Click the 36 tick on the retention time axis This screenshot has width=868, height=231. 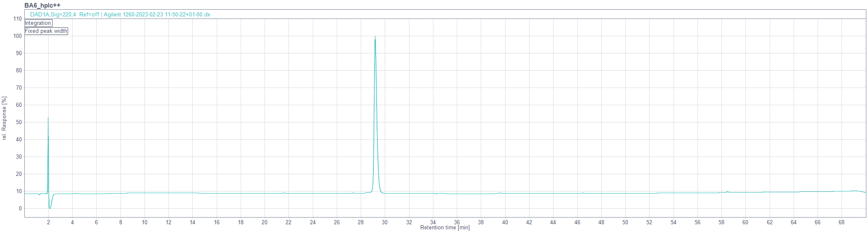[x=457, y=222]
